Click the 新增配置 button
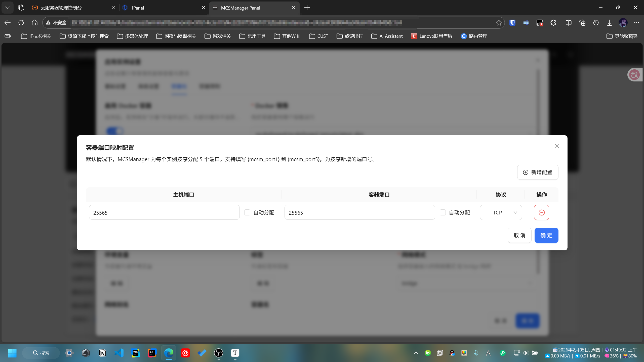This screenshot has width=644, height=362. click(538, 172)
